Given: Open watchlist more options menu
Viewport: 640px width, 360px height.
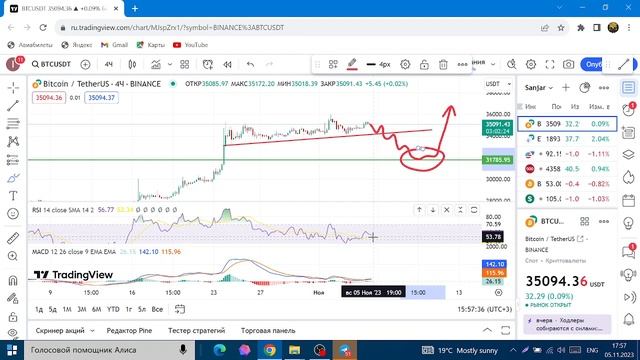Looking at the screenshot, I should point(604,88).
